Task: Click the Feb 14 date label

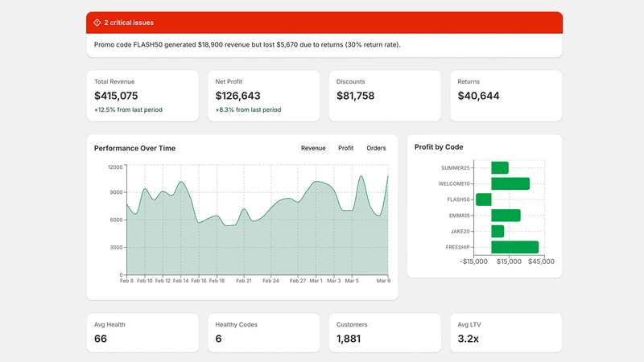Action: coord(180,281)
